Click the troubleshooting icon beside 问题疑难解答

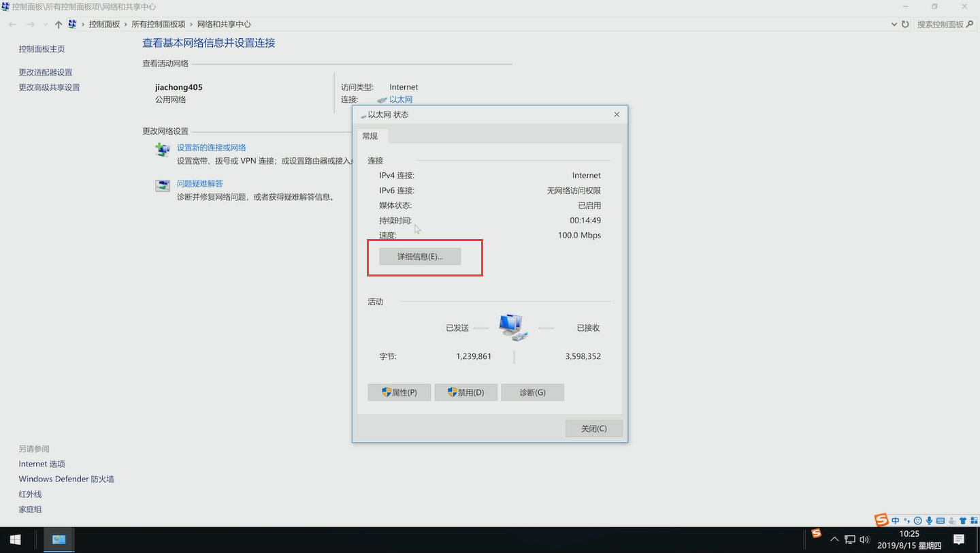(x=163, y=186)
